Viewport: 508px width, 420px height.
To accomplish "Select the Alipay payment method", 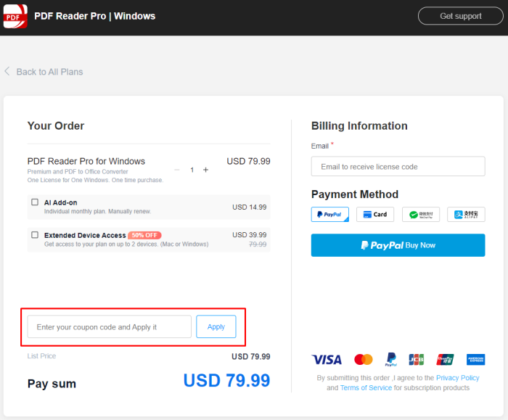I will point(466,215).
